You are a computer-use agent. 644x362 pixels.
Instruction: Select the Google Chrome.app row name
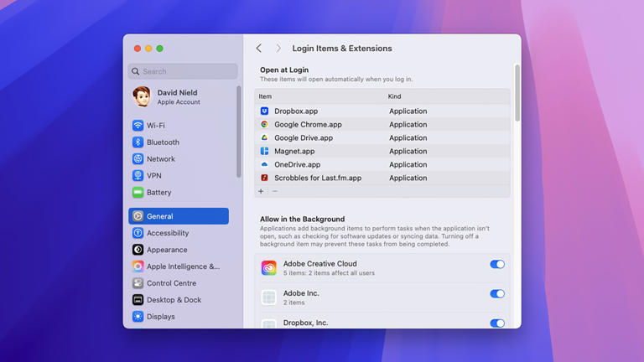point(308,124)
